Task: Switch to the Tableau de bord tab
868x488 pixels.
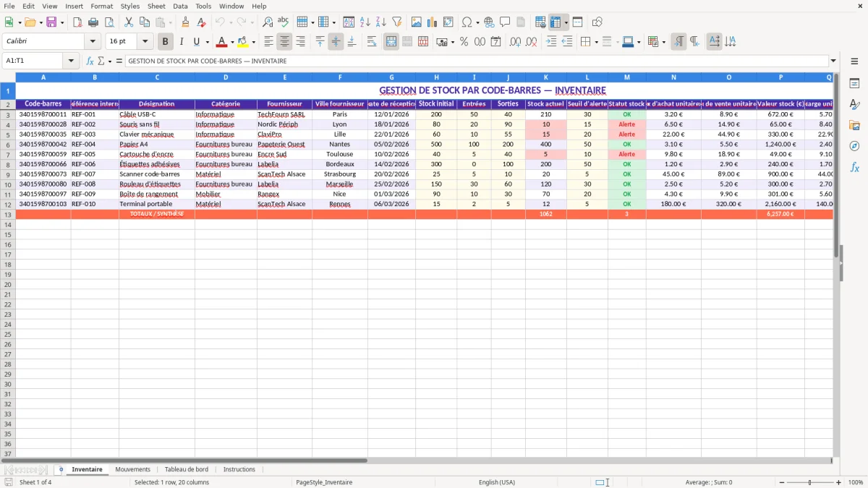Action: 186,469
